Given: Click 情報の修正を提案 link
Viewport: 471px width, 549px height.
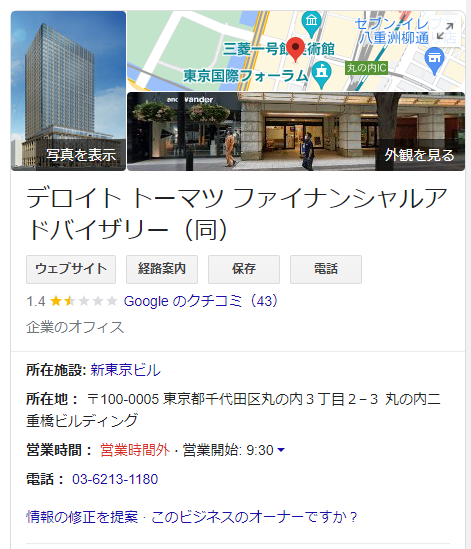Looking at the screenshot, I should point(82,517).
